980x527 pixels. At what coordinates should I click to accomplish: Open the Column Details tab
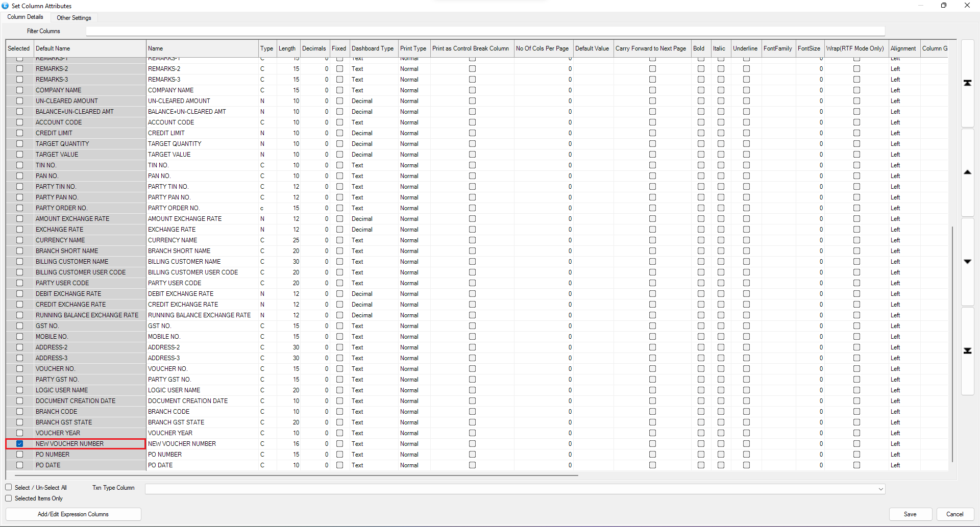(x=25, y=17)
